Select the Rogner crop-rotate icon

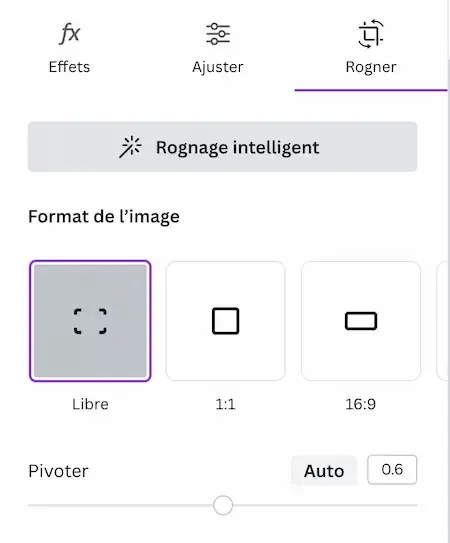pyautogui.click(x=371, y=34)
